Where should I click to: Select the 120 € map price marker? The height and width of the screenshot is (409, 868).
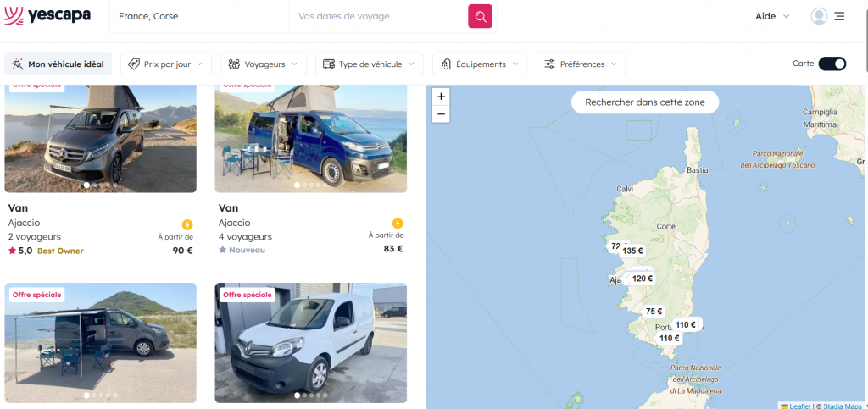pos(643,279)
